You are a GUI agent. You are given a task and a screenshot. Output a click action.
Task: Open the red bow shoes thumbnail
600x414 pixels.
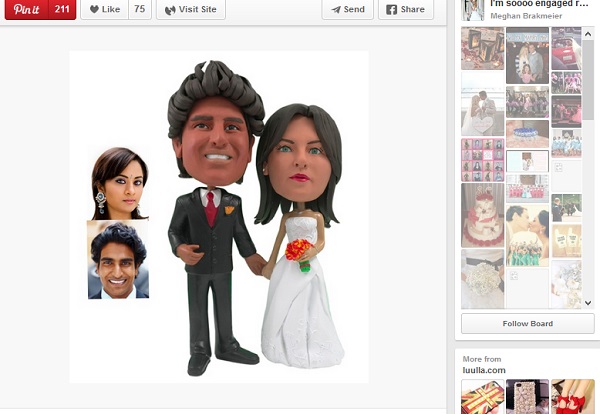point(573,397)
